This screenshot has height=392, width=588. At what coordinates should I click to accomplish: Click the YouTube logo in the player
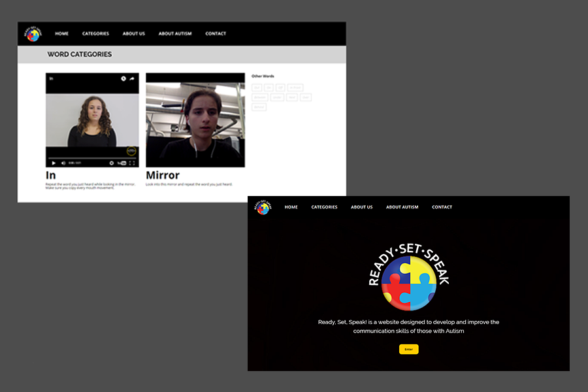tap(122, 163)
